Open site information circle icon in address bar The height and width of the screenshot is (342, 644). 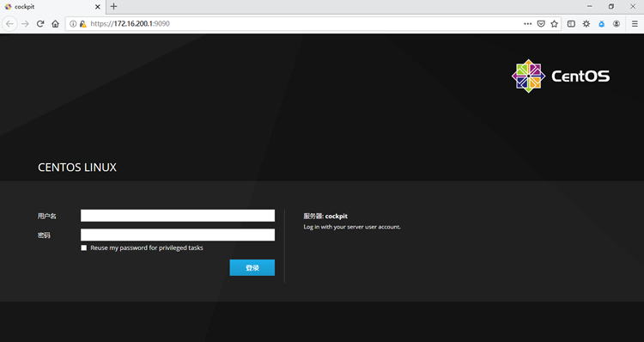tap(73, 24)
